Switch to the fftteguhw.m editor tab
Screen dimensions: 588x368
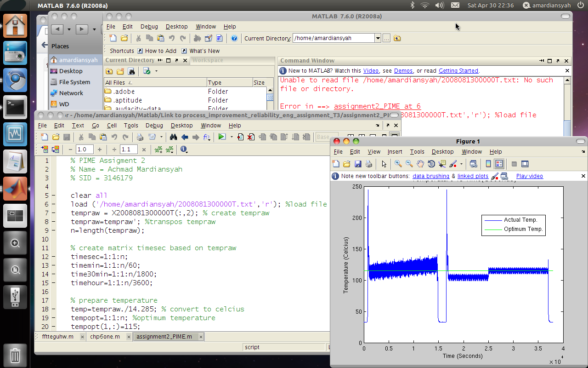point(58,336)
